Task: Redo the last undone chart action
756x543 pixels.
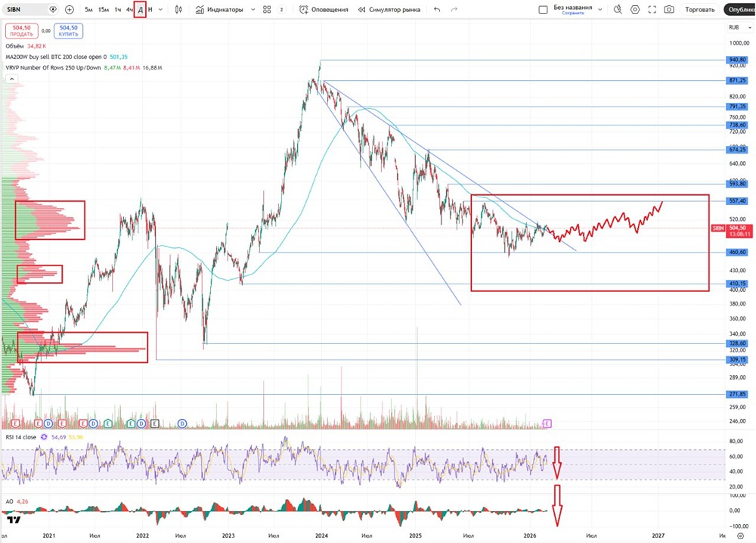Action: [x=454, y=10]
